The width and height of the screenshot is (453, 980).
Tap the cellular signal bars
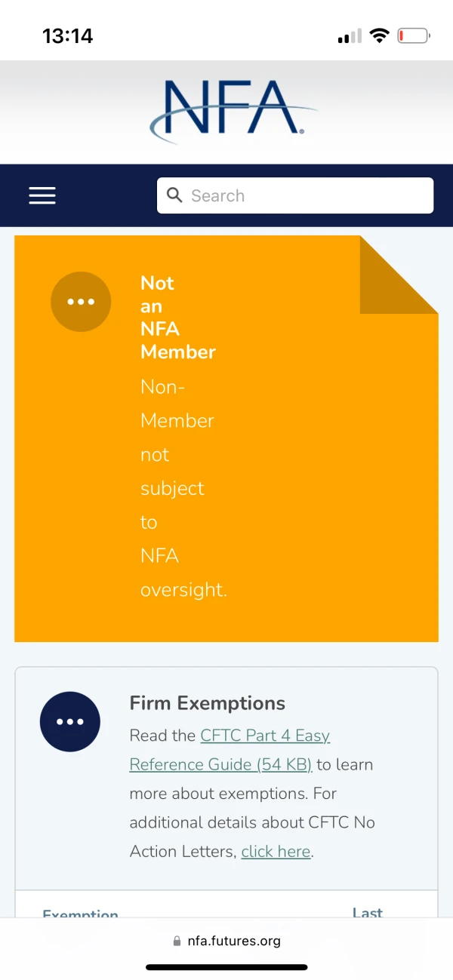(x=350, y=36)
